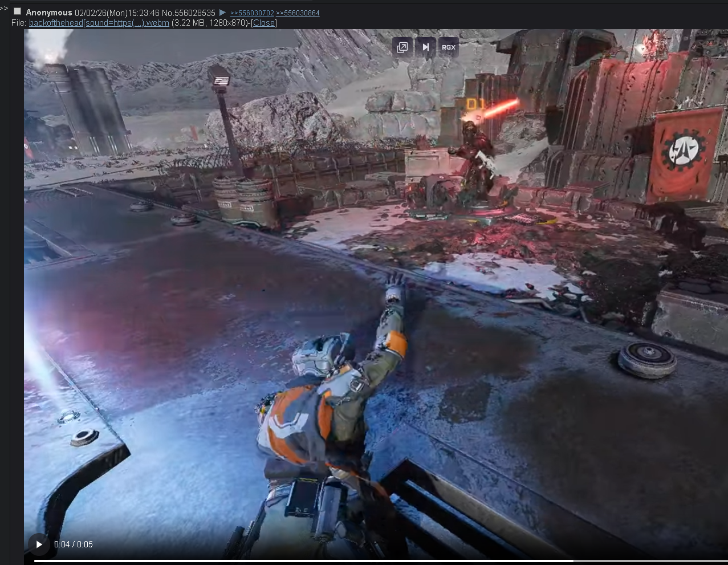Open the backofthehead webm file link

pos(99,23)
